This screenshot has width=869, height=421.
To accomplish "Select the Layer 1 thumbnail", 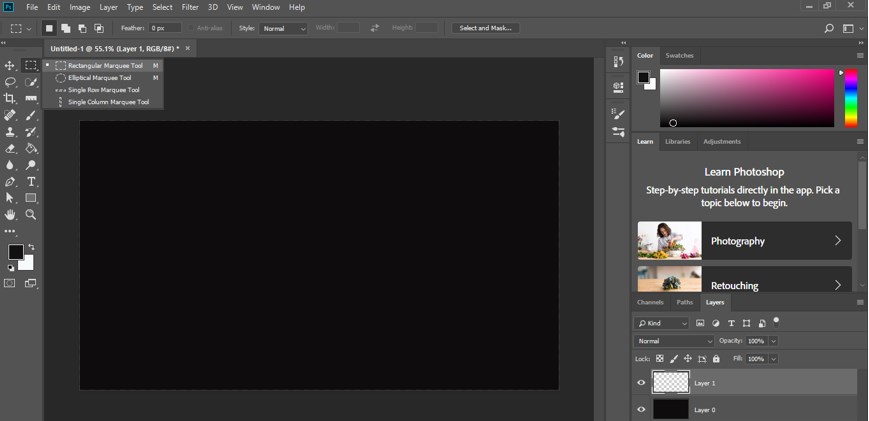I will (x=671, y=382).
